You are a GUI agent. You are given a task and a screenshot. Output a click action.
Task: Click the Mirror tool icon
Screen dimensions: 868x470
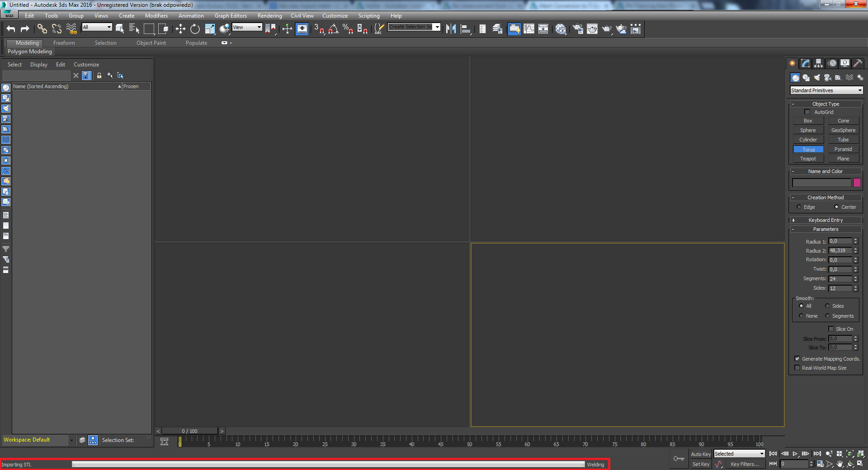click(x=450, y=28)
